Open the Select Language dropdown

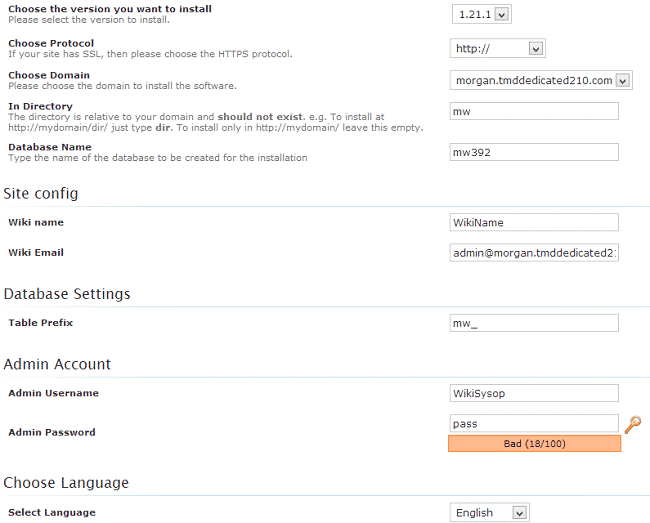[x=489, y=513]
